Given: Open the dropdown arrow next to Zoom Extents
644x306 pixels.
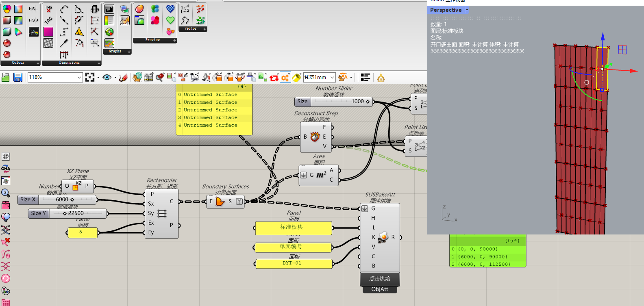Looking at the screenshot, I should point(98,77).
